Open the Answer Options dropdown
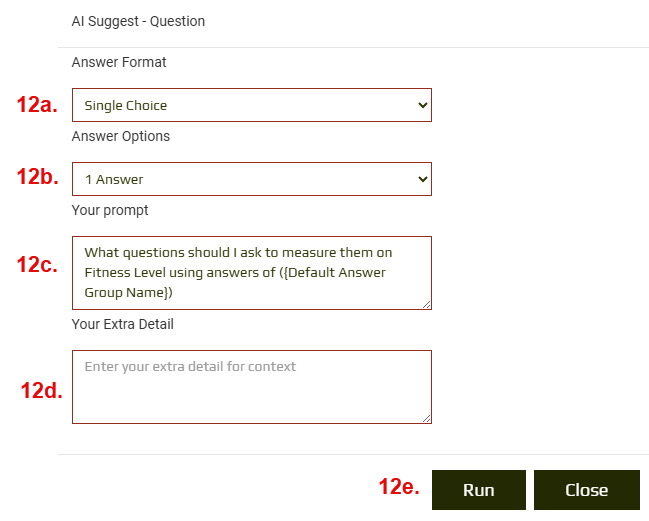The width and height of the screenshot is (649, 521). click(x=251, y=180)
